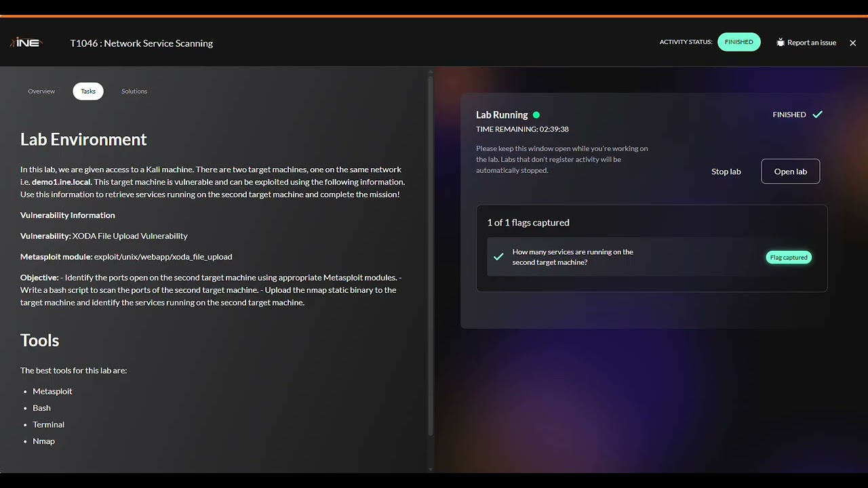Select the Tasks tab
868x488 pixels.
88,91
